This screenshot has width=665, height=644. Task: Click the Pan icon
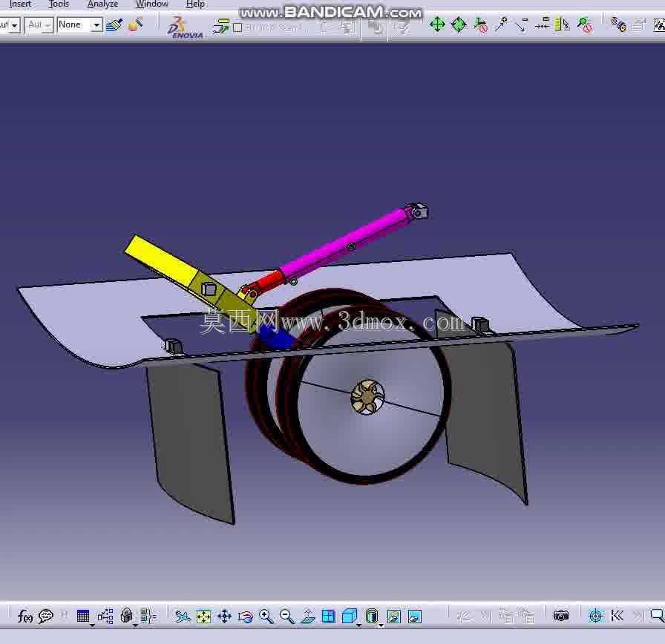pyautogui.click(x=224, y=616)
